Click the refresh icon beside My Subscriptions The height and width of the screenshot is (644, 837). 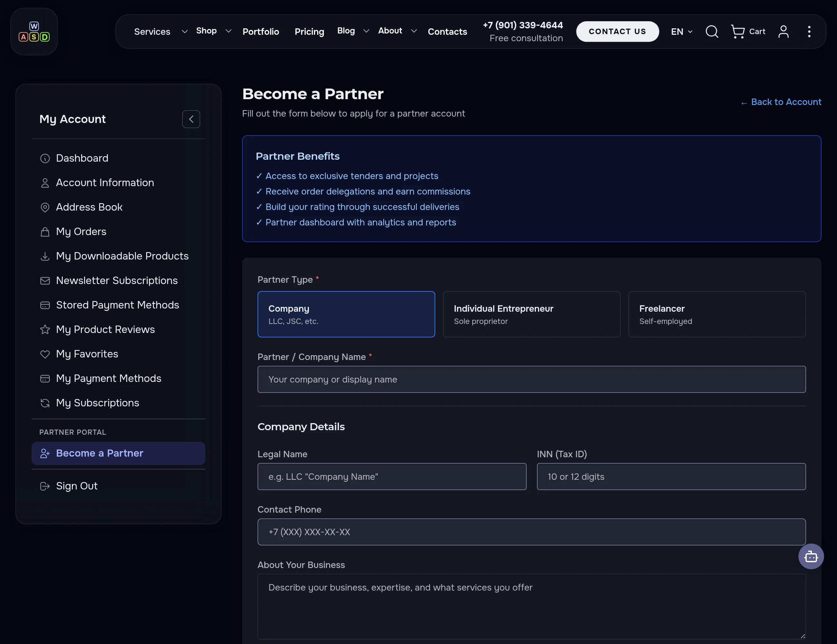point(45,403)
